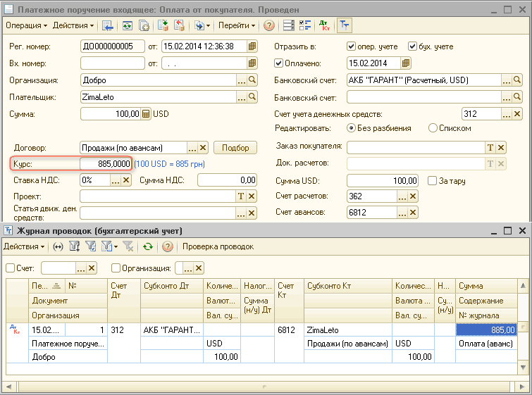Image resolution: width=532 pixels, height=395 pixels.
Task: Open the Действия menu in the top toolbar
Action: pos(73,25)
